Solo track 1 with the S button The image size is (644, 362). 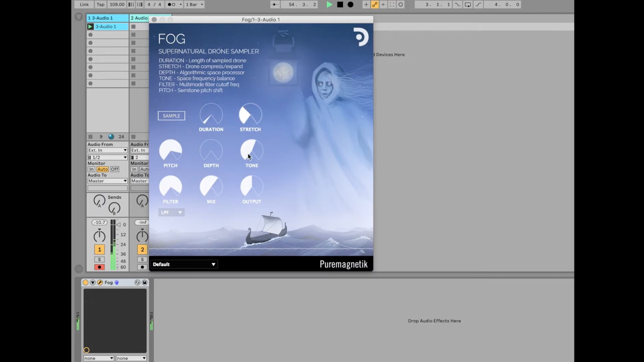pyautogui.click(x=99, y=259)
